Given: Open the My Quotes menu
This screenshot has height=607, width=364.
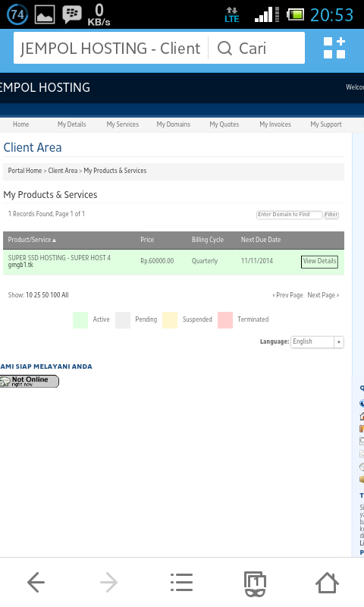Looking at the screenshot, I should coord(224,124).
